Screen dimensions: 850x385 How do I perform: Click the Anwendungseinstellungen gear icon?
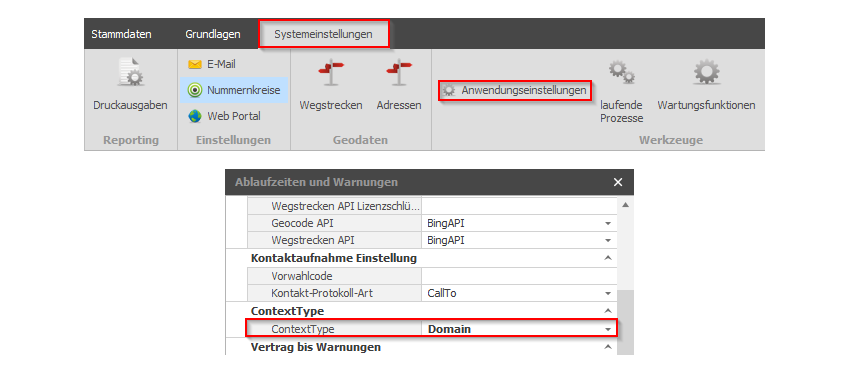pyautogui.click(x=448, y=91)
